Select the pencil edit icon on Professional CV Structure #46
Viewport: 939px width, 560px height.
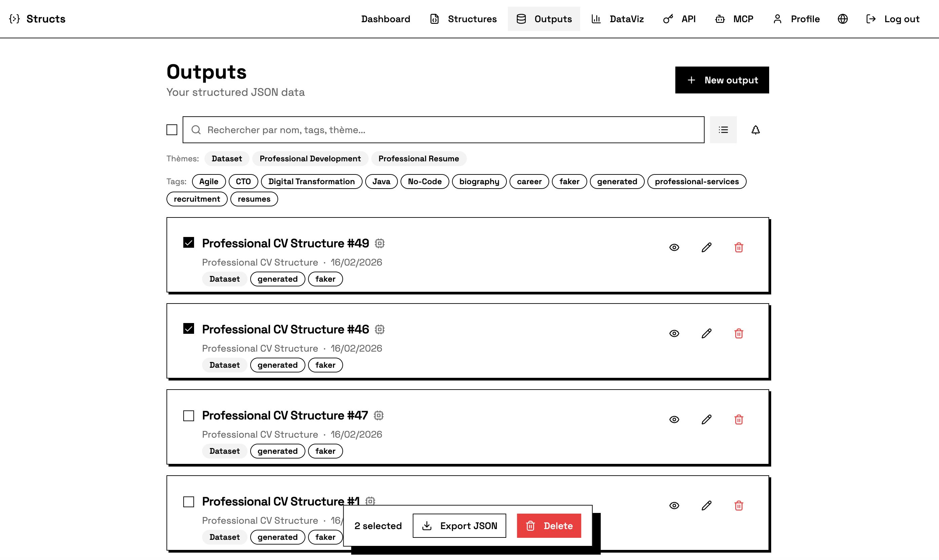pyautogui.click(x=706, y=333)
